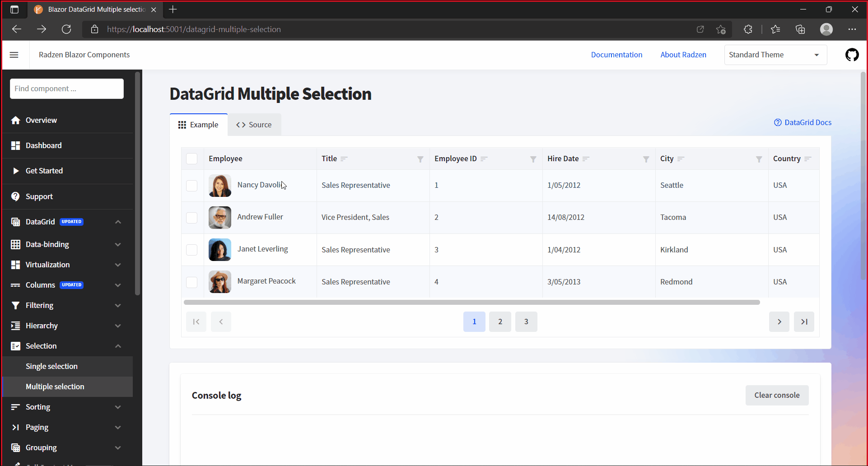868x466 pixels.
Task: Click the Find component search field
Action: 67,89
